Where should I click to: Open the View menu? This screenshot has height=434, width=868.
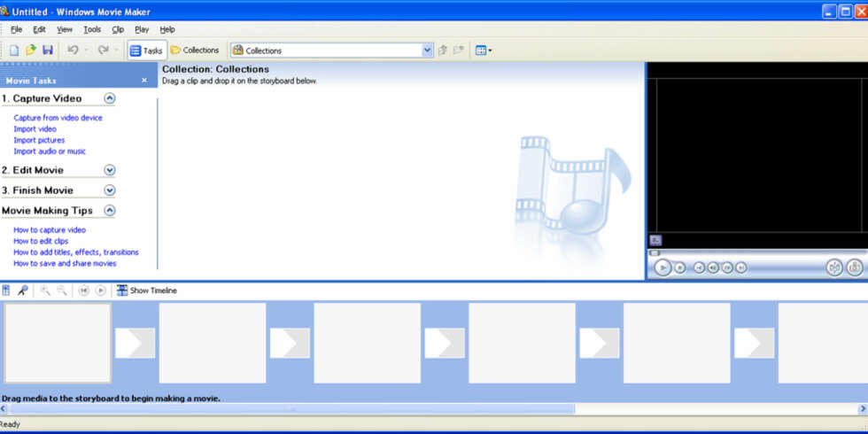(65, 29)
